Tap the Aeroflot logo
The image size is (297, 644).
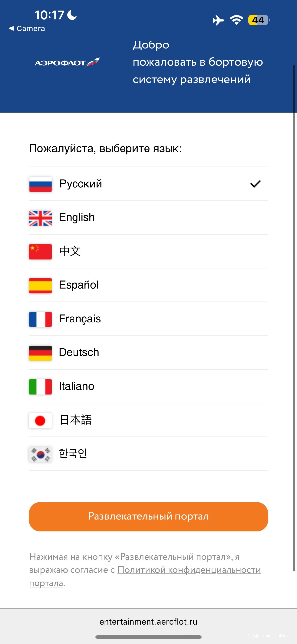67,62
